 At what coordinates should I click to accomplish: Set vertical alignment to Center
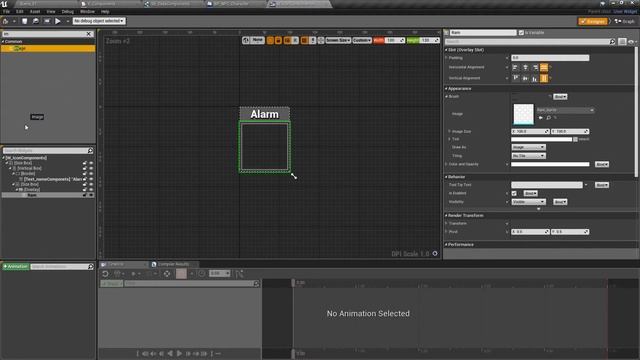click(525, 78)
